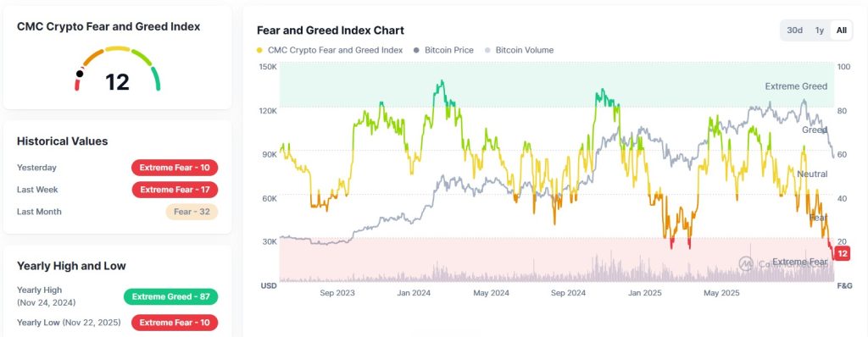
Task: Click the Last Week Extreme Fear - 17 badge
Action: (x=175, y=190)
